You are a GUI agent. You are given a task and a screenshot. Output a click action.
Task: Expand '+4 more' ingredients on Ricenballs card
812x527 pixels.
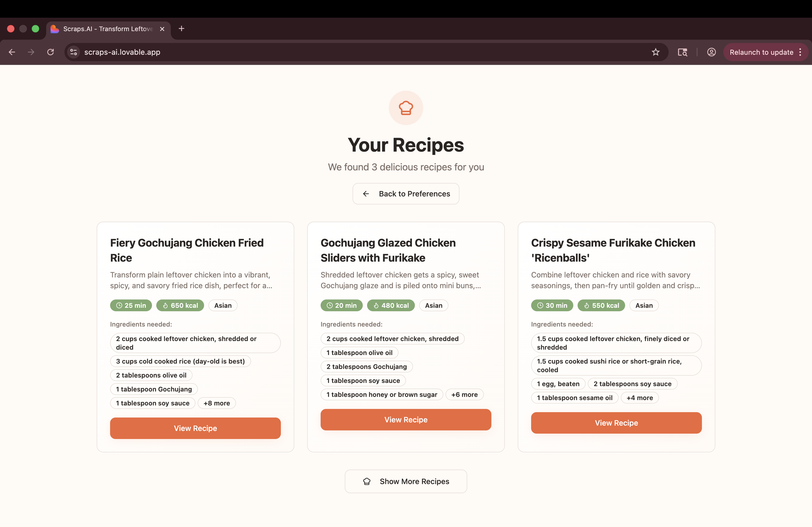point(639,397)
